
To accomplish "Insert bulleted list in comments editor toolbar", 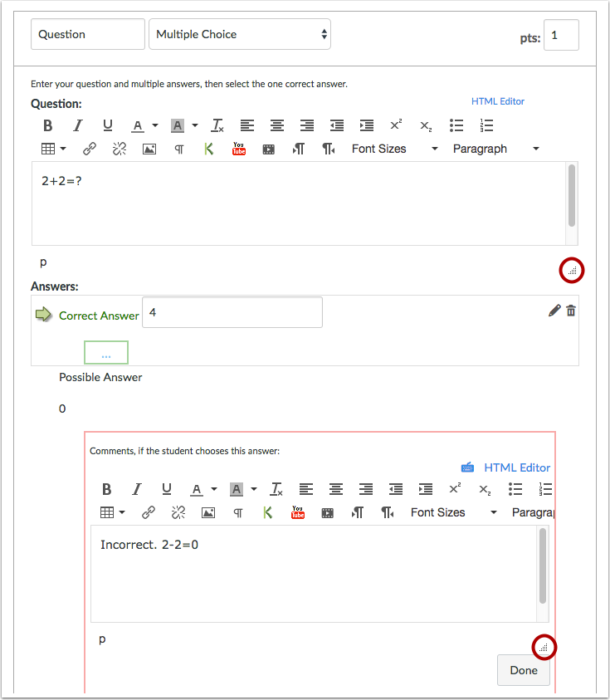I will coord(515,489).
